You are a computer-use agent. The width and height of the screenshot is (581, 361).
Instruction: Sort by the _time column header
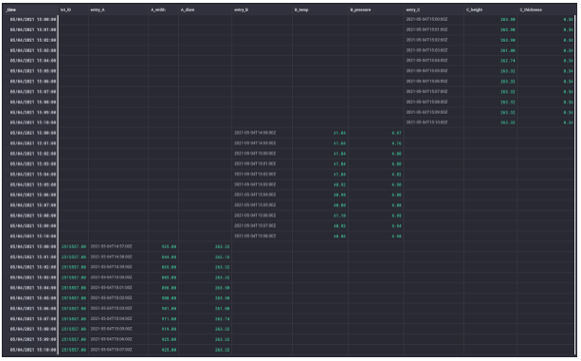tap(11, 10)
